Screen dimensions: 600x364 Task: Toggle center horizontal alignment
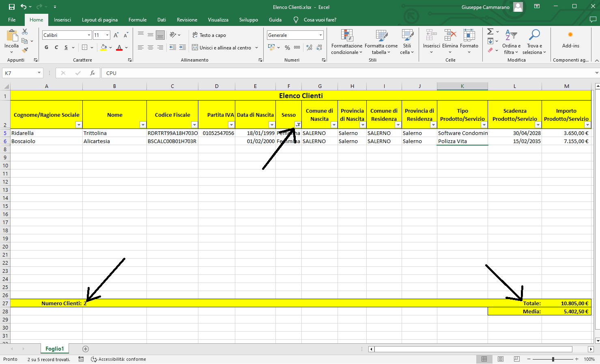151,47
